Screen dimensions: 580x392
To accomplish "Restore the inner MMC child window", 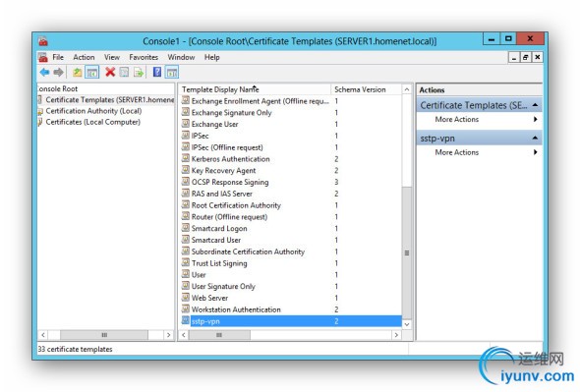I will point(525,57).
